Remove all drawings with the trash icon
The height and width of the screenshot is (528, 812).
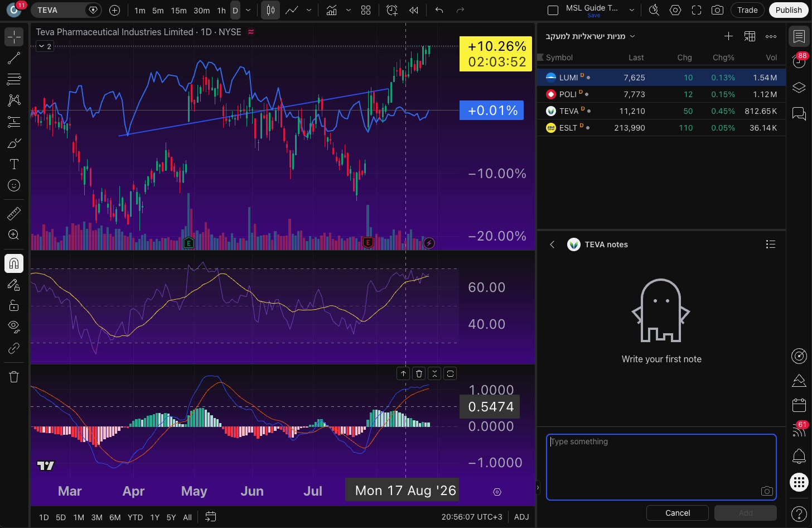14,377
